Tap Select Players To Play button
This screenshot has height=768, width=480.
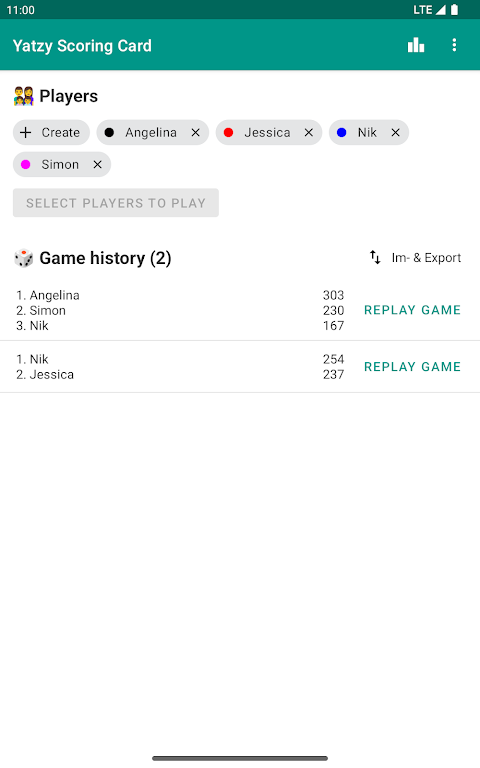tap(116, 203)
